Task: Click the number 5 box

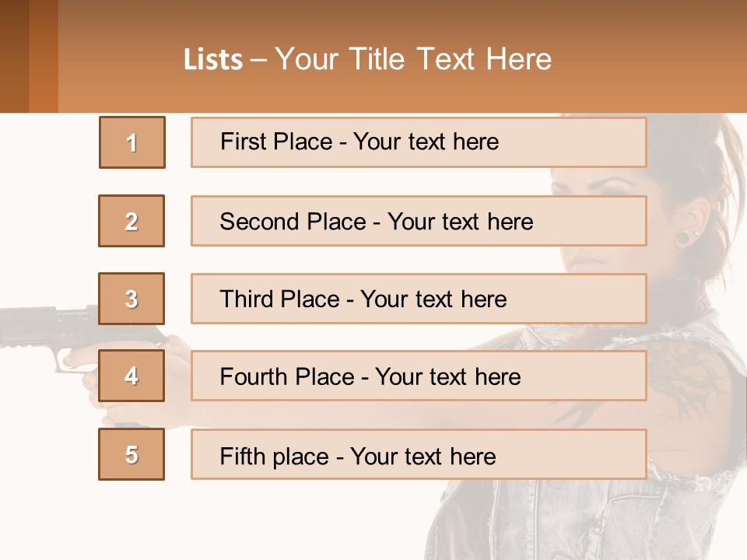Action: pyautogui.click(x=132, y=454)
